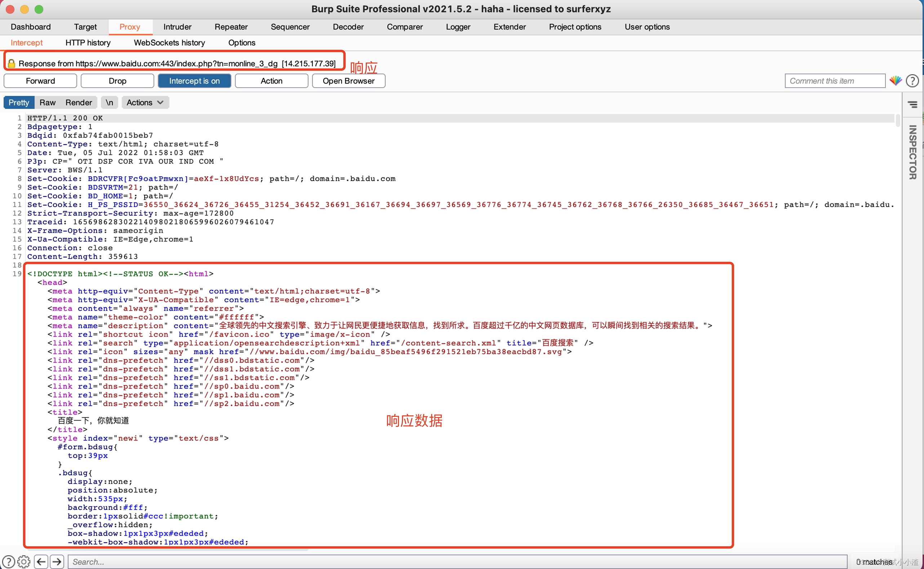Open the Actions dropdown menu
The height and width of the screenshot is (569, 924).
coord(145,102)
